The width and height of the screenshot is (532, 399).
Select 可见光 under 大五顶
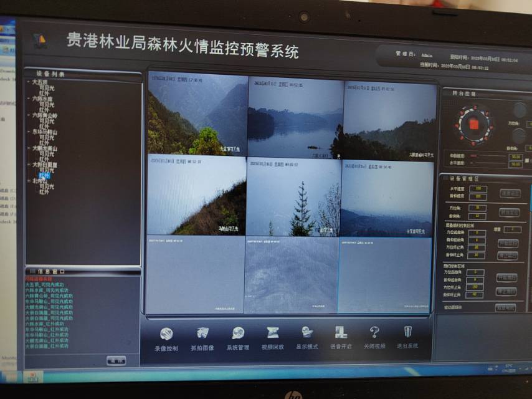click(x=47, y=88)
